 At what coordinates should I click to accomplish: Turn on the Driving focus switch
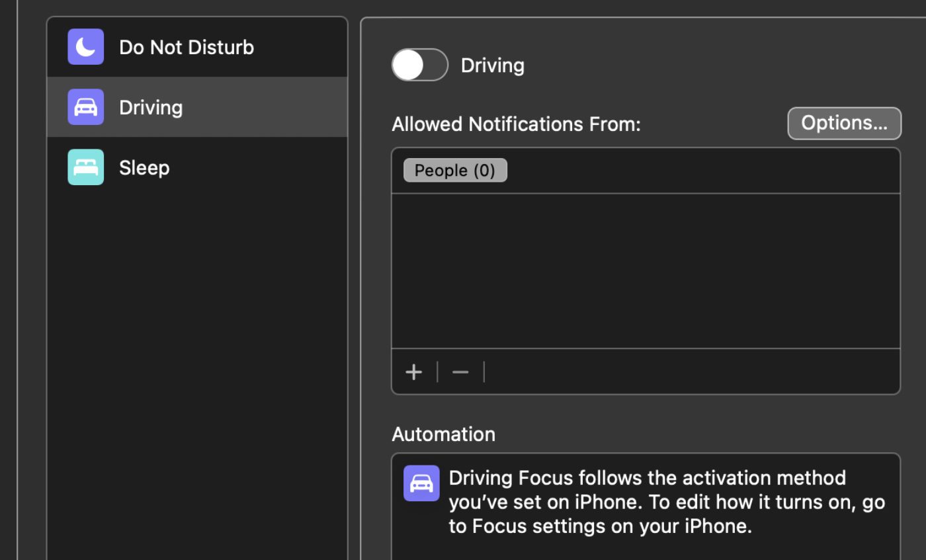(x=419, y=65)
